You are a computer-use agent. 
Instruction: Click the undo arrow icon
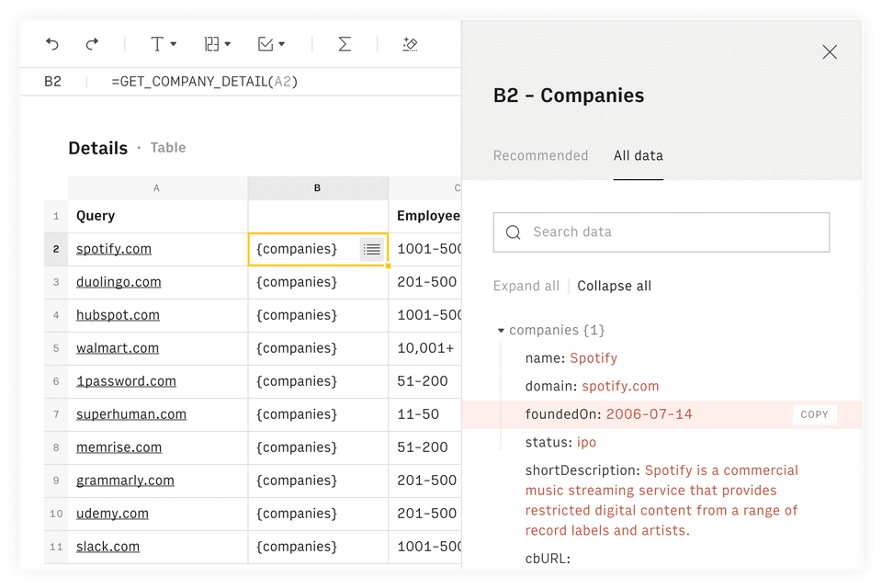pyautogui.click(x=52, y=44)
